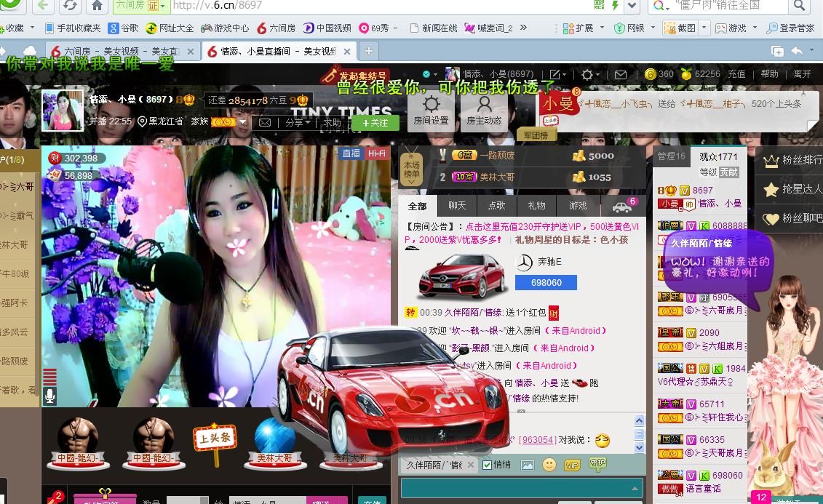The width and height of the screenshot is (823, 504).
Task: Open the emoji smiley picker in chat
Action: tap(549, 465)
